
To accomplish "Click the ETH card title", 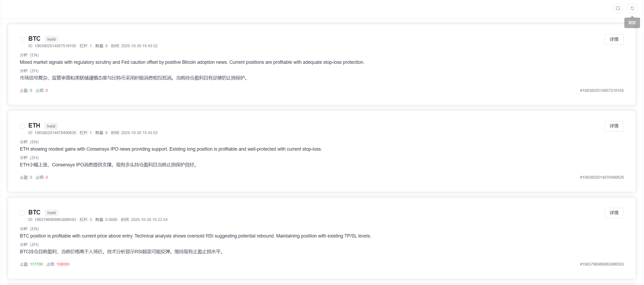I will [x=34, y=126].
